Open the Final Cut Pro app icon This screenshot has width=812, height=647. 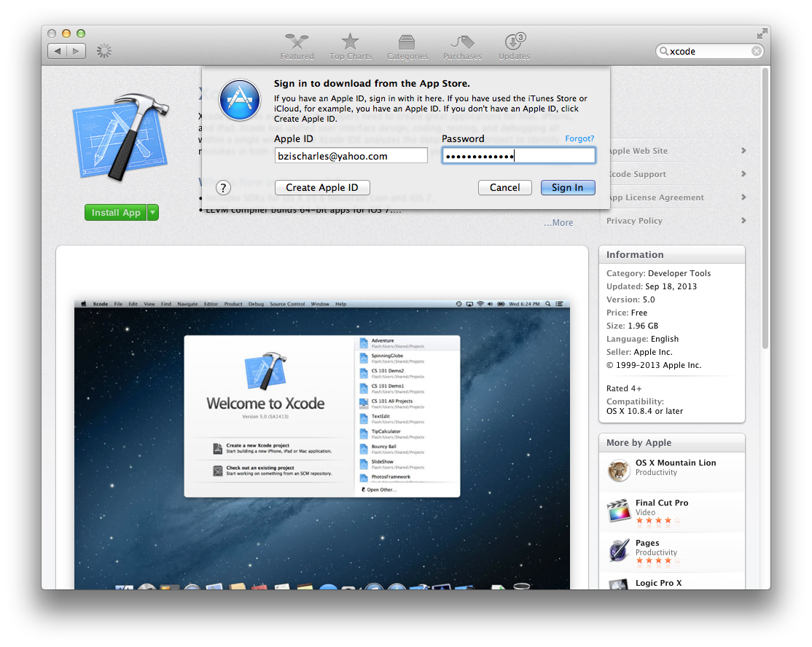[x=618, y=511]
